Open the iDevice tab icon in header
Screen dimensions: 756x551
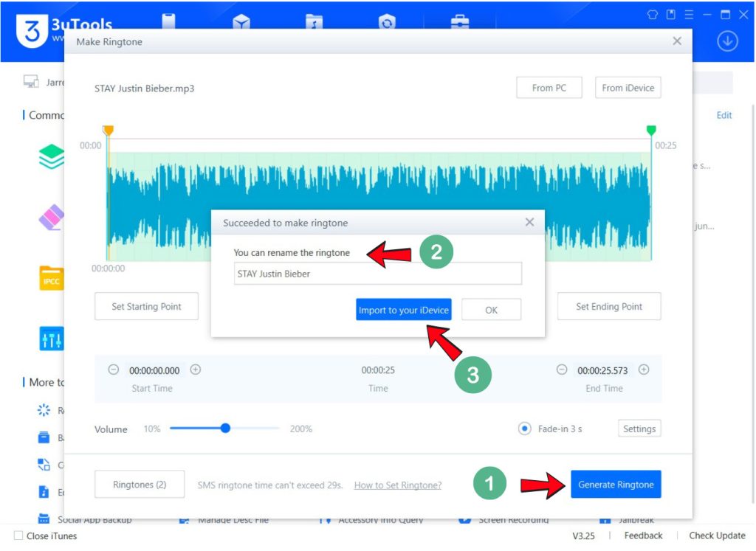(169, 21)
